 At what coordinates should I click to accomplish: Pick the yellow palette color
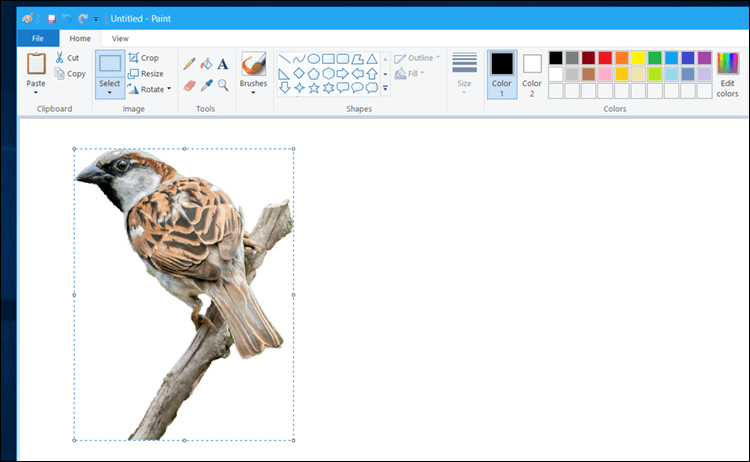pos(638,58)
